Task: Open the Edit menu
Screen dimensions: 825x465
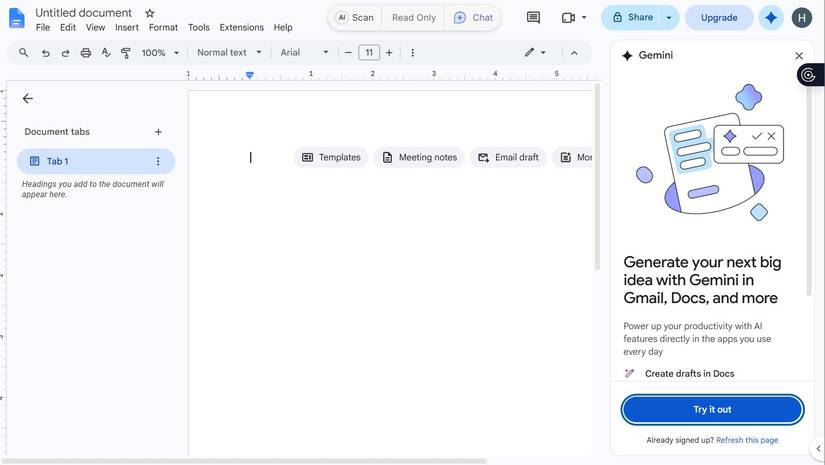Action: [68, 27]
